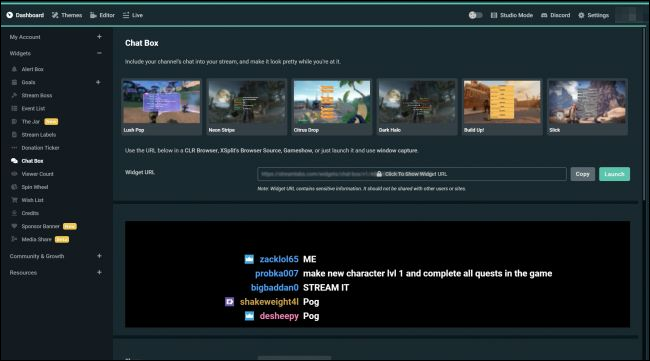Enable Studio Mode
650x361 pixels.
point(512,15)
